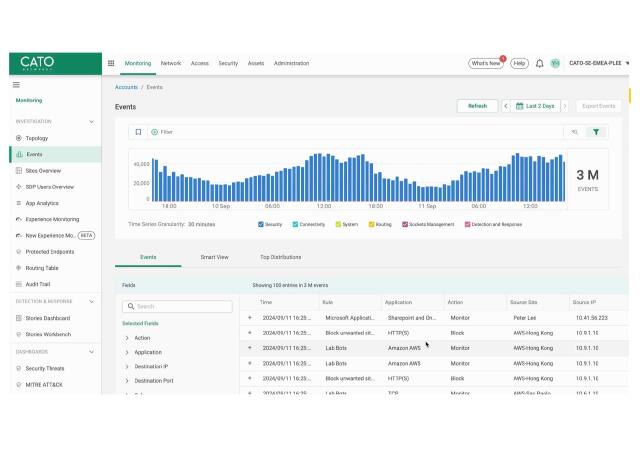Viewport: 640px width, 452px height.
Task: Click the notifications bell icon
Action: click(540, 63)
